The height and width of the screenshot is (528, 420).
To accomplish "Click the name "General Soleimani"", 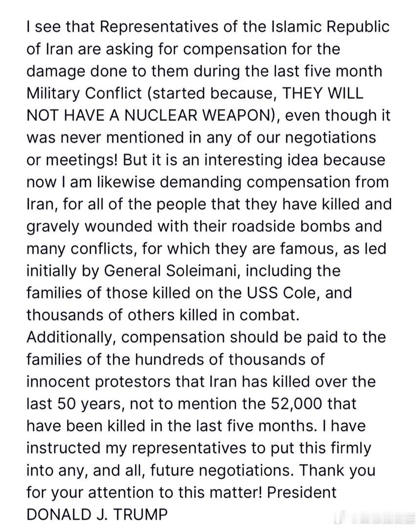I will pos(171,271).
